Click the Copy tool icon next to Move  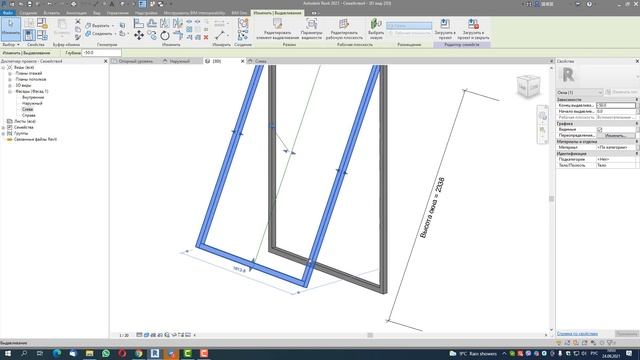click(152, 36)
